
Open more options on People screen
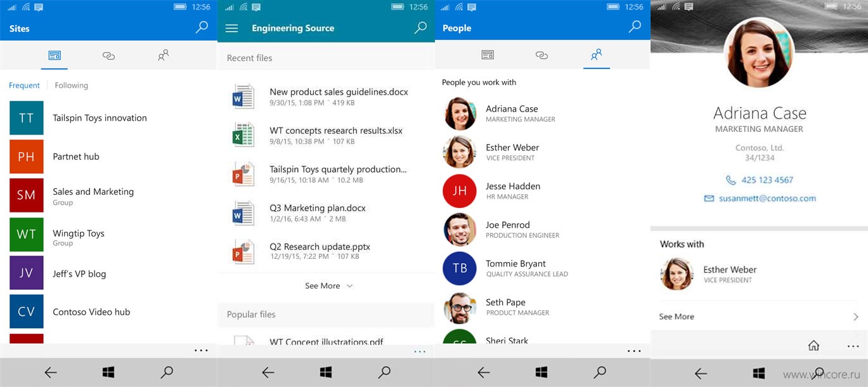coord(634,351)
